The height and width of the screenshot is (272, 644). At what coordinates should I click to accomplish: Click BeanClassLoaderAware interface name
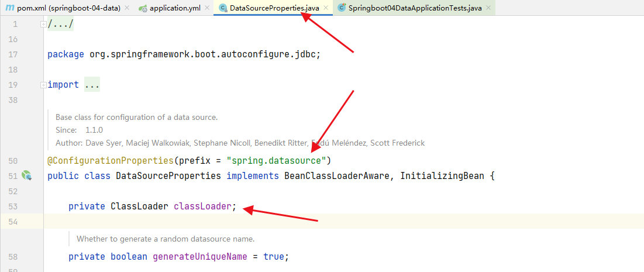pyautogui.click(x=337, y=176)
